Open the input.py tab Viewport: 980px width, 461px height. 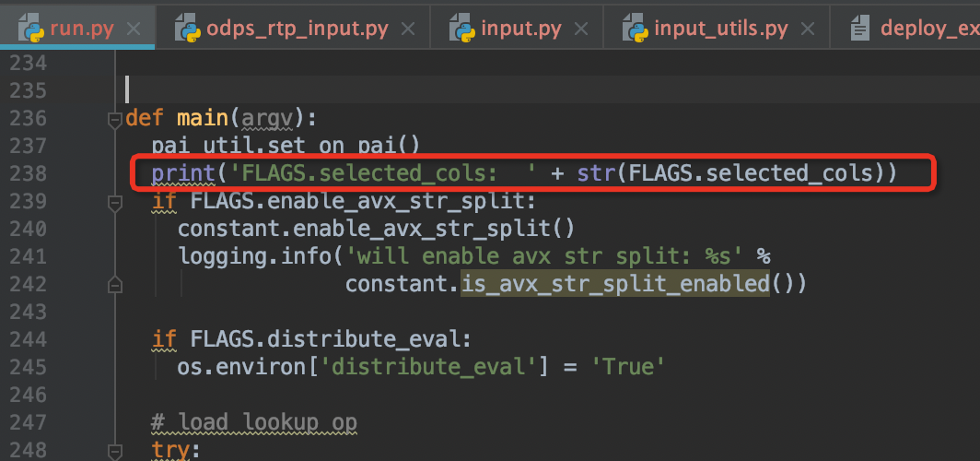[x=517, y=26]
